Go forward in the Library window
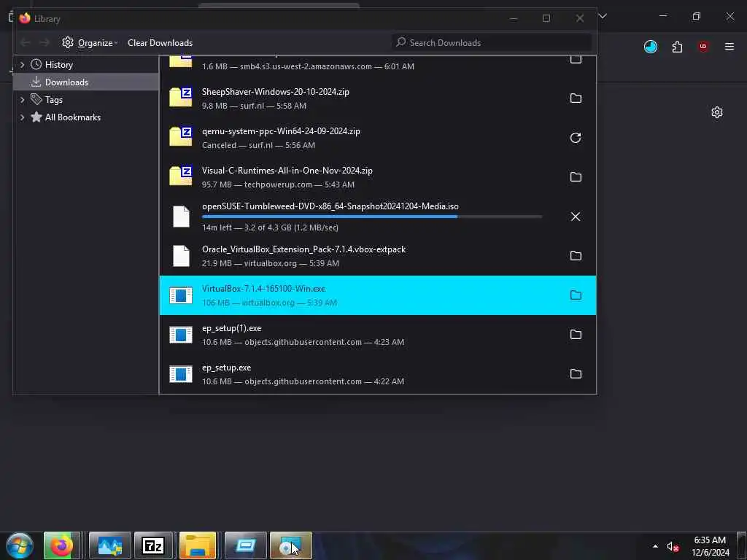Screen dimensions: 747x560 click(x=44, y=43)
